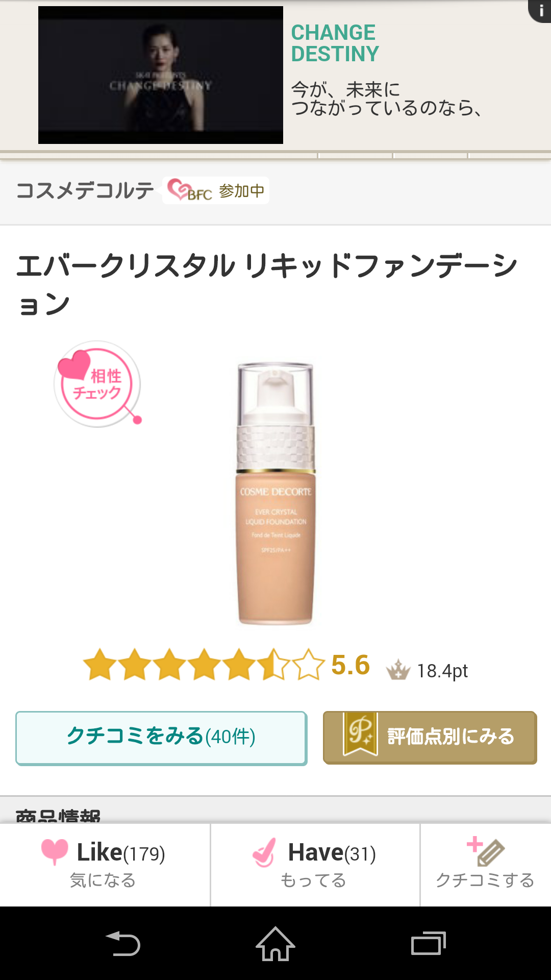Tap the foundation bottle product image
This screenshot has width=551, height=980.
(x=275, y=493)
